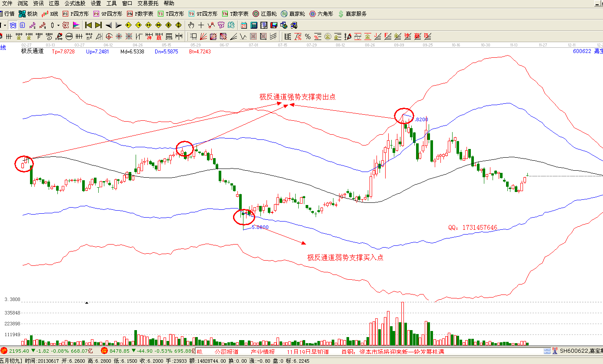Click the 产业情报 link in ticker bar
This screenshot has height=364, width=603.
point(263,351)
